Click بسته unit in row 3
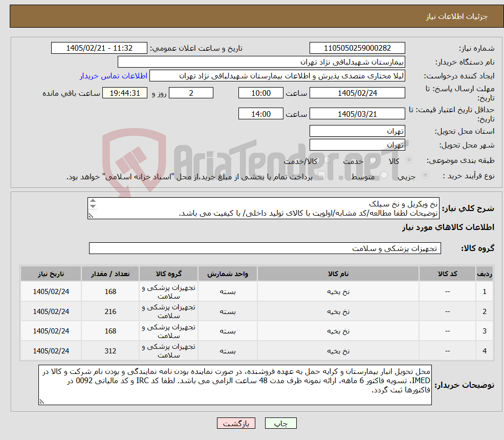Image resolution: width=504 pixels, height=440 pixels. pos(228,331)
